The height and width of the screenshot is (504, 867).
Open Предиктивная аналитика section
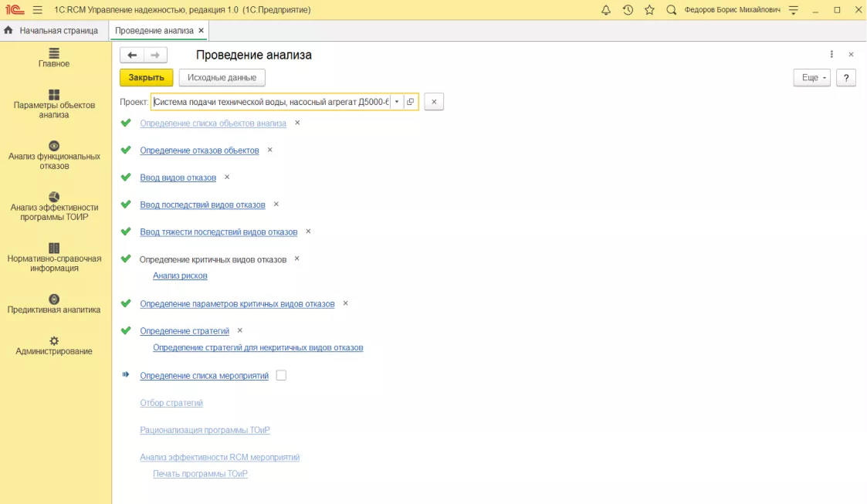(53, 304)
